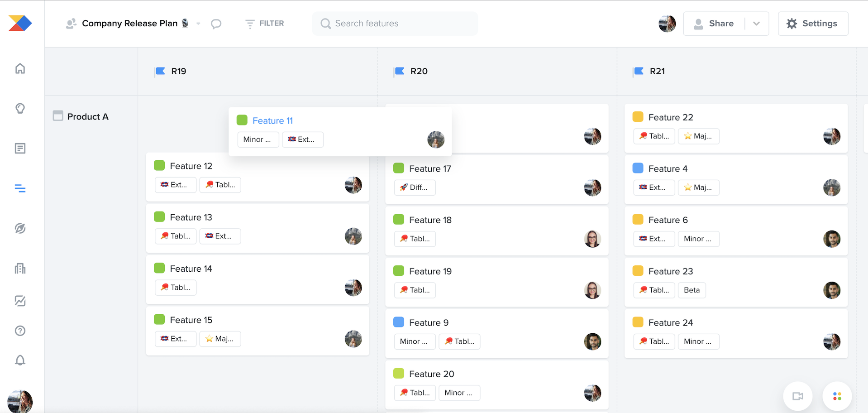The height and width of the screenshot is (413, 868).
Task: Click the Share button
Action: pyautogui.click(x=714, y=24)
